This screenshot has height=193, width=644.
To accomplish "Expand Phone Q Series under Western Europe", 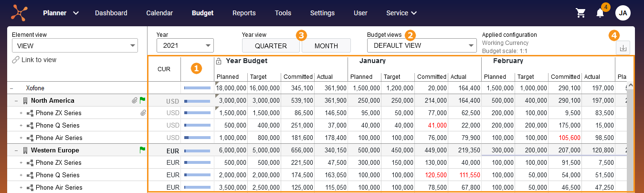I will point(21,175).
